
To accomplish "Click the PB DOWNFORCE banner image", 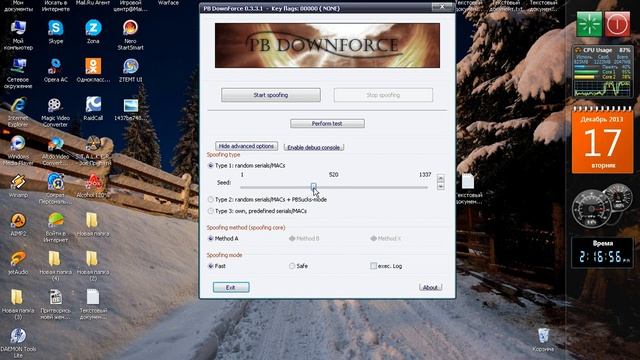I will [x=327, y=45].
